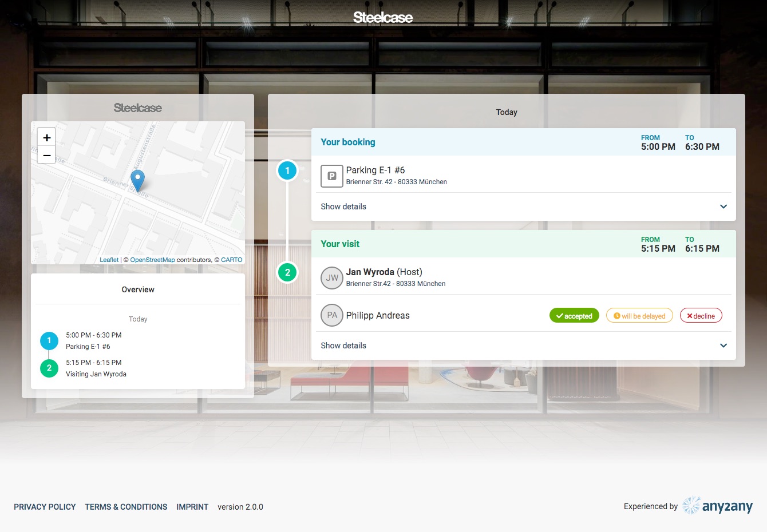Expand visit details chevron
Image resolution: width=767 pixels, height=532 pixels.
pos(723,346)
